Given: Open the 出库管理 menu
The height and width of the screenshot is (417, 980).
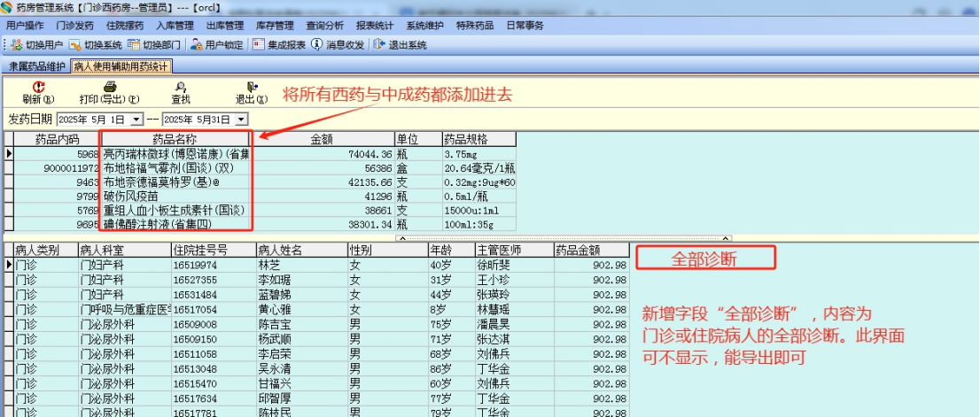Looking at the screenshot, I should pos(225,26).
